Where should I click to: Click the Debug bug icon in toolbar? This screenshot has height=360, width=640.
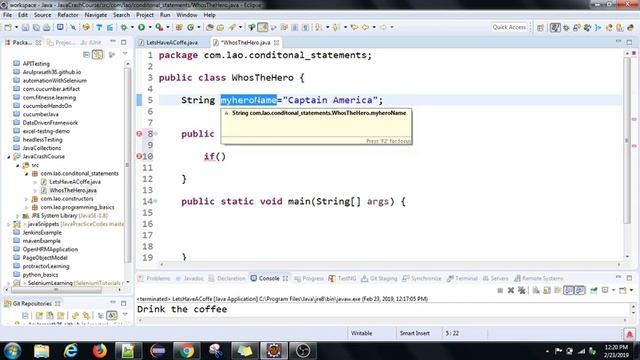pyautogui.click(x=124, y=27)
